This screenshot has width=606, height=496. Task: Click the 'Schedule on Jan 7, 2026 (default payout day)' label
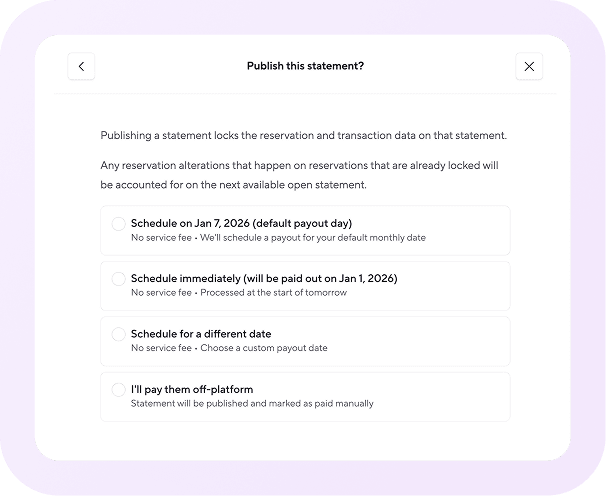click(242, 223)
